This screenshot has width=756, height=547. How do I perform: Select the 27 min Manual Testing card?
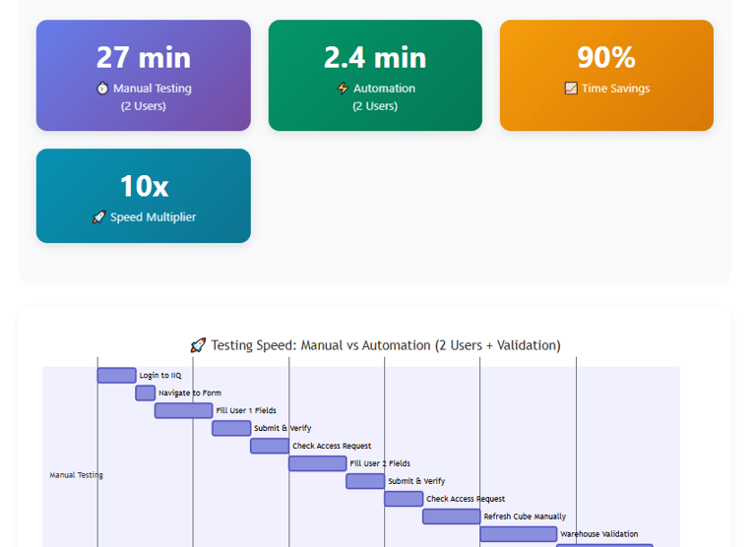point(144,75)
